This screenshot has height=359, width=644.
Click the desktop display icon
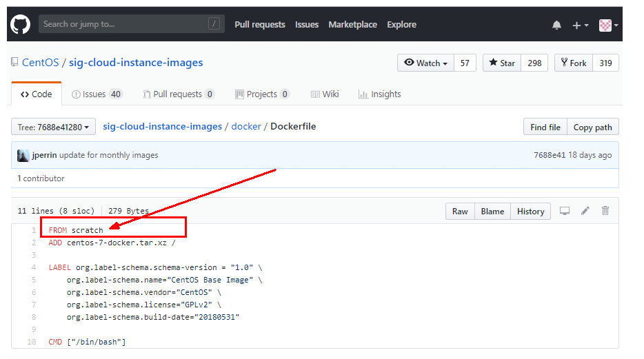coord(565,211)
